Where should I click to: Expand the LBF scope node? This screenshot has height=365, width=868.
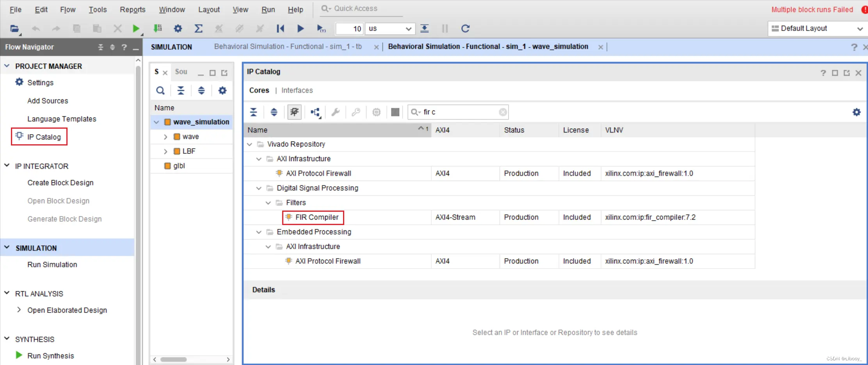[x=165, y=151]
